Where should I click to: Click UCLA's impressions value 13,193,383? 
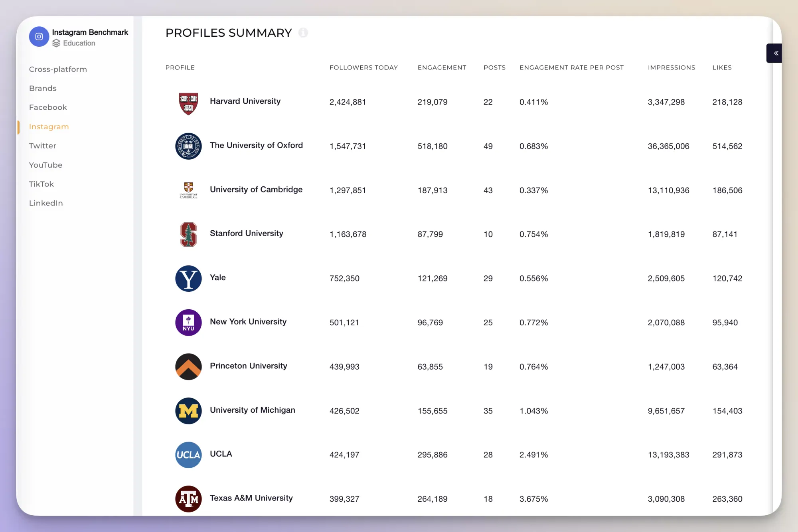pos(668,455)
